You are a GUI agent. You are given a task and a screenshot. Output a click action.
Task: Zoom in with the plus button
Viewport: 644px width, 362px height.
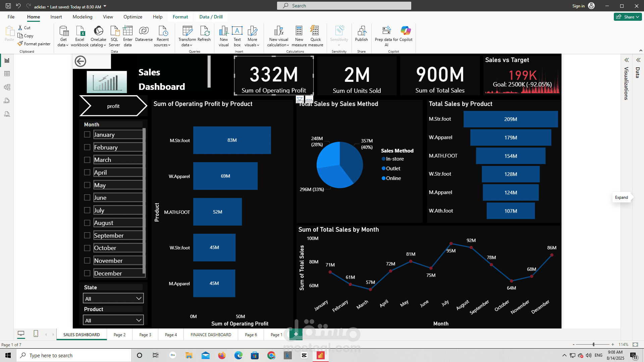613,345
